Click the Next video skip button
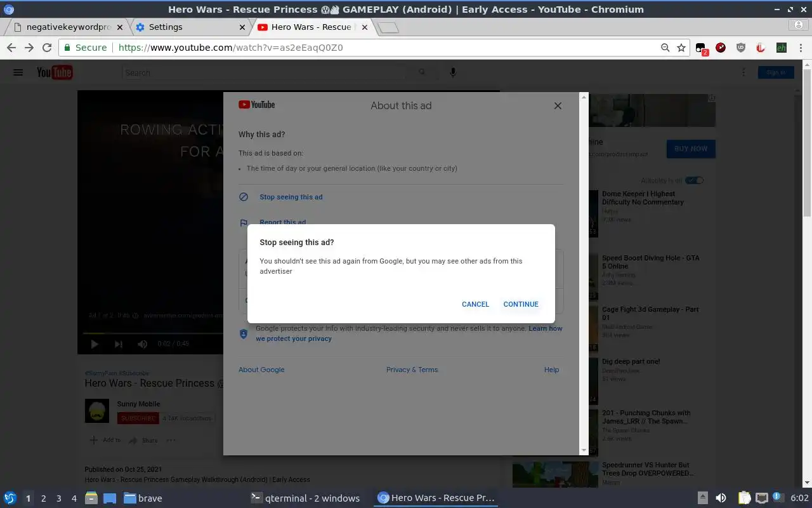Screen dimensions: 812x508 point(119,344)
